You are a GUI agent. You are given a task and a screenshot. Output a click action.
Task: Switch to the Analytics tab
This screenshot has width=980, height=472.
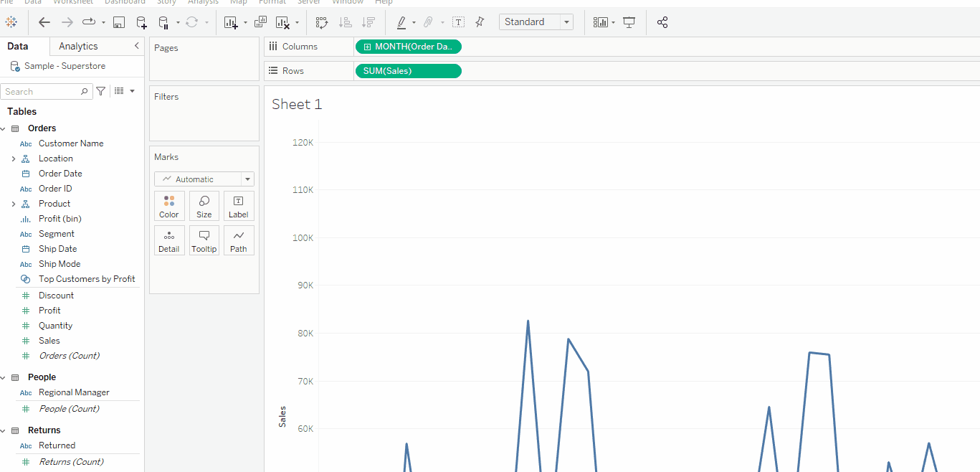(x=78, y=46)
